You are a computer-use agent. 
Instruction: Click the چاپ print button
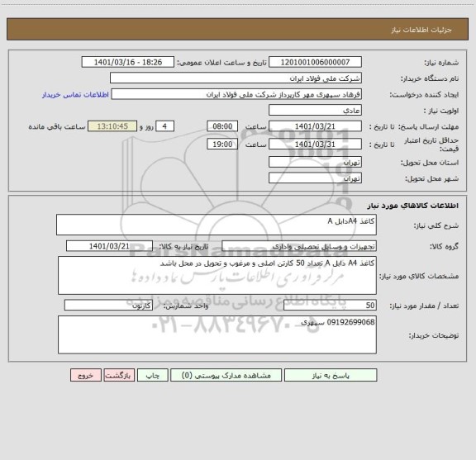152,375
